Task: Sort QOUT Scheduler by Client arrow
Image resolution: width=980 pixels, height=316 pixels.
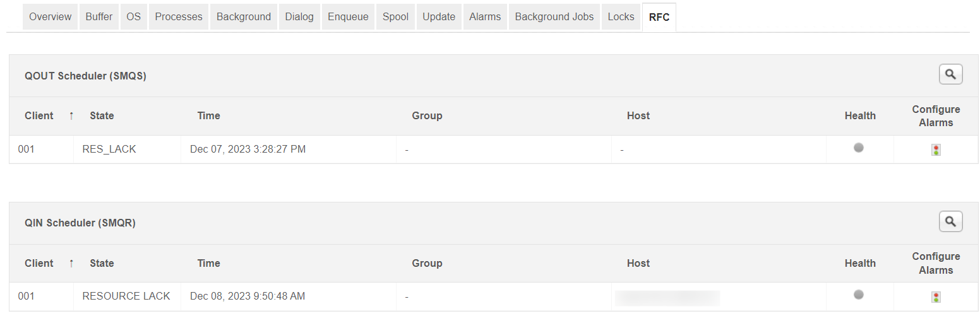Action: point(71,115)
